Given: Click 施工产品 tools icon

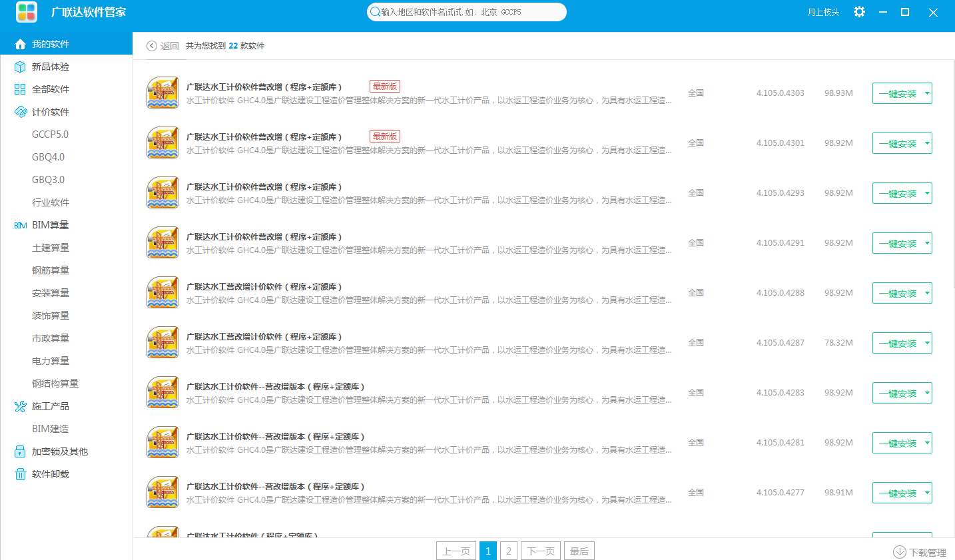Looking at the screenshot, I should tap(20, 406).
